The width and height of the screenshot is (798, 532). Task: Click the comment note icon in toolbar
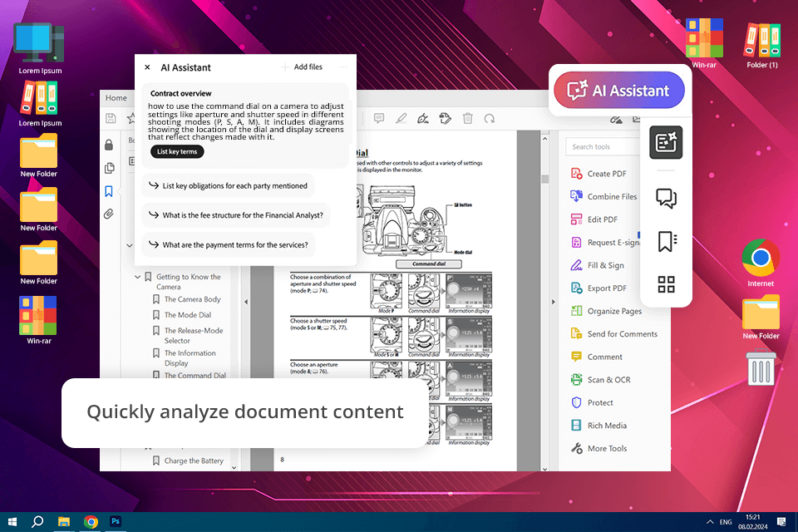pyautogui.click(x=379, y=119)
